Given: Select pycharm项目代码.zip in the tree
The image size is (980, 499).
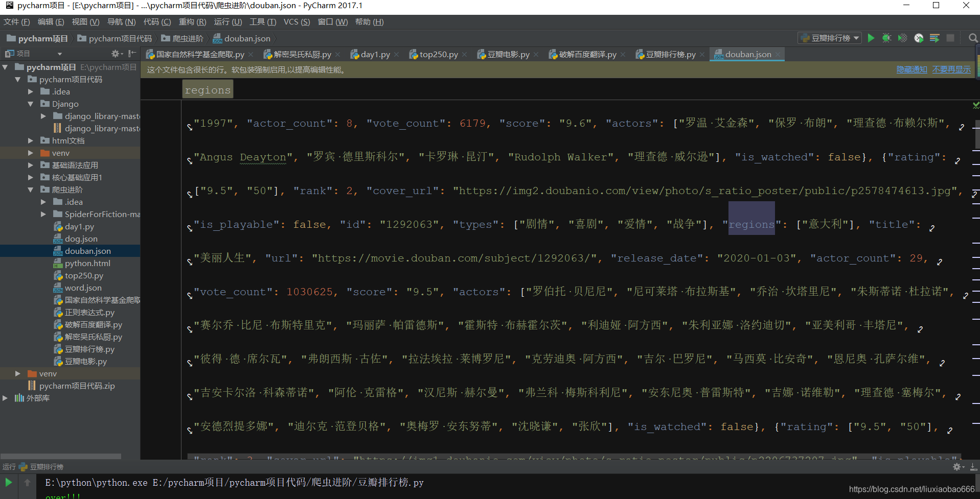Looking at the screenshot, I should click(x=77, y=386).
